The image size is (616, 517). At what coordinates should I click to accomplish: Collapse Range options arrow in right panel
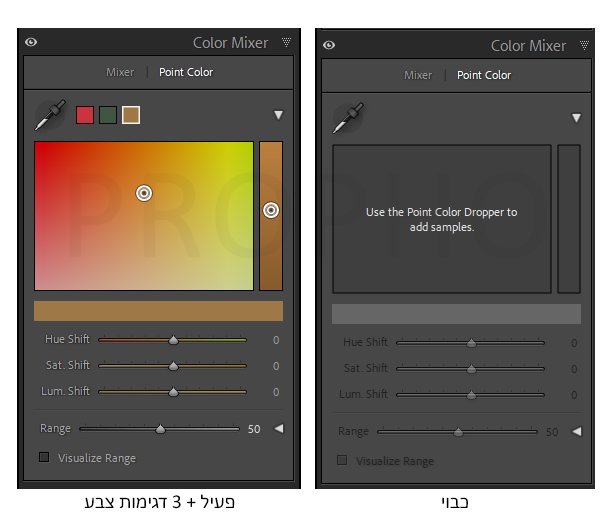pos(576,431)
